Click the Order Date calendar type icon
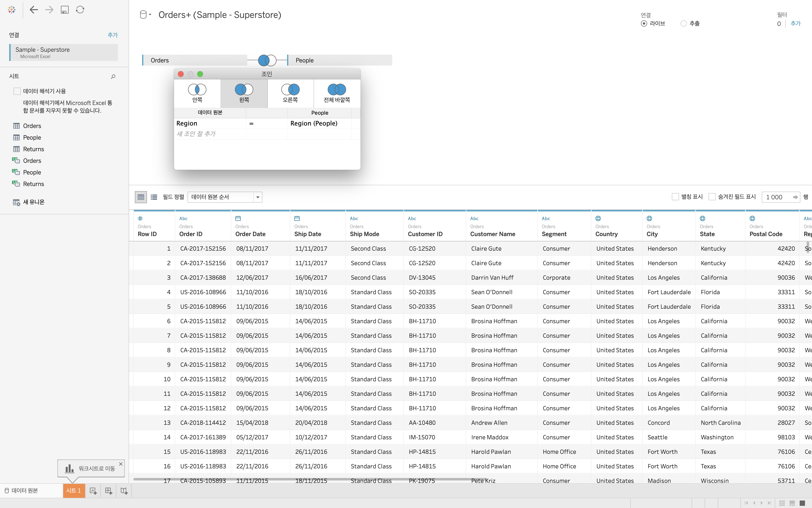 238,218
